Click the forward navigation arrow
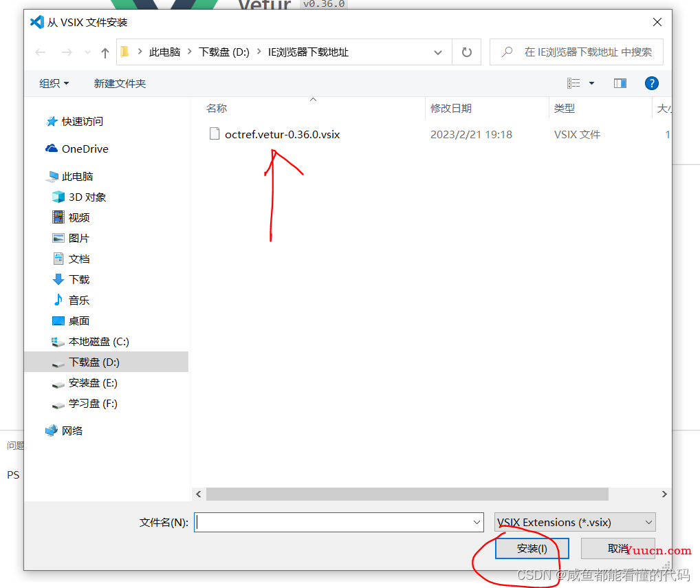Image resolution: width=700 pixels, height=588 pixels. tap(67, 53)
